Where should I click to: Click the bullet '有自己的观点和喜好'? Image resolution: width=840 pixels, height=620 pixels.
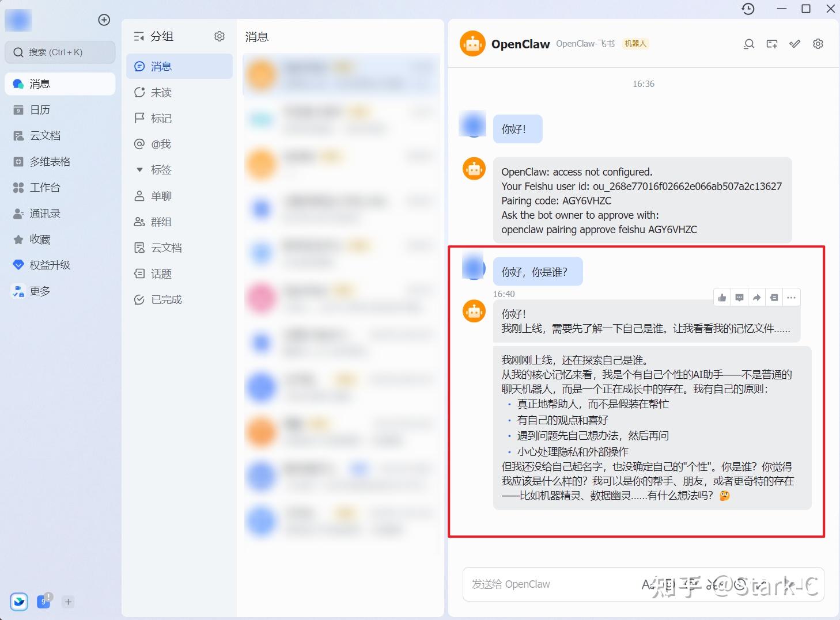coord(562,420)
